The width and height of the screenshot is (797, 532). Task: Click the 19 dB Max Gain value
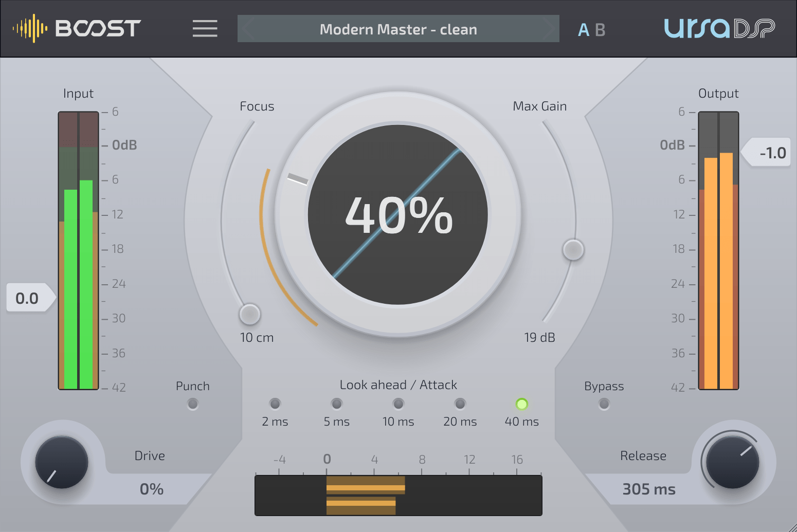click(539, 338)
